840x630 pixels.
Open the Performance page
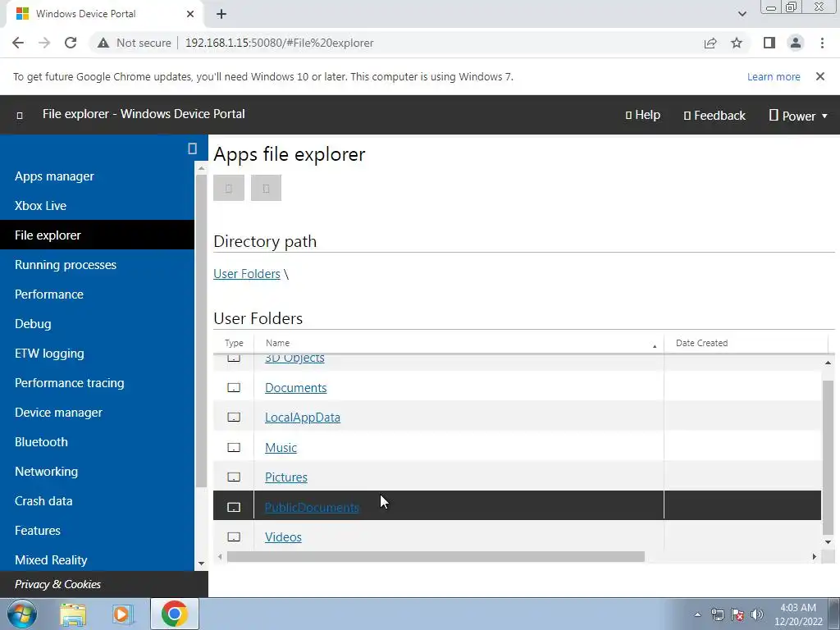(97, 294)
